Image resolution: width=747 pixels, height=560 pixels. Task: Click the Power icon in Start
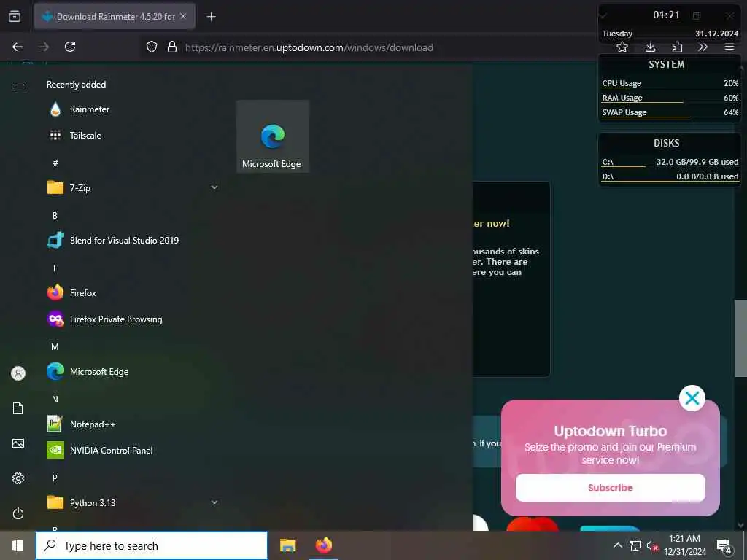[18, 514]
